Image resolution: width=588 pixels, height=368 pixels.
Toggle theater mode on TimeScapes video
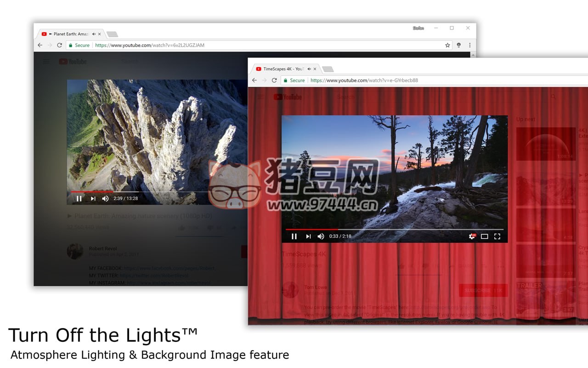pos(484,236)
